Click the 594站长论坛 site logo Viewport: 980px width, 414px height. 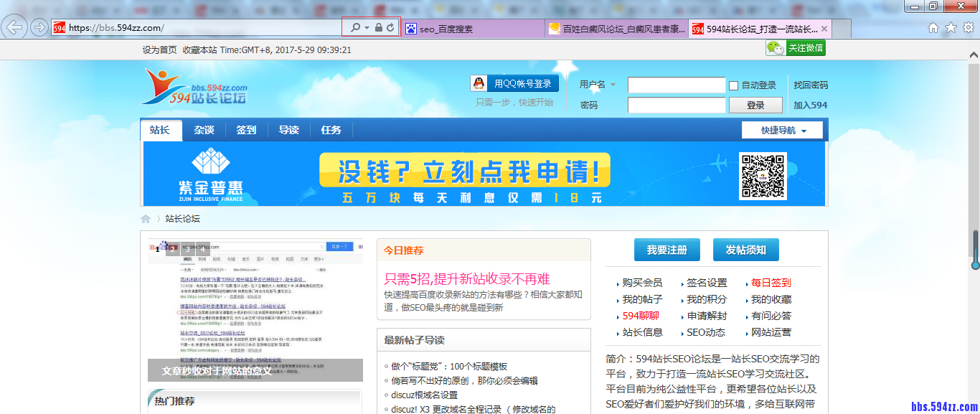point(194,90)
